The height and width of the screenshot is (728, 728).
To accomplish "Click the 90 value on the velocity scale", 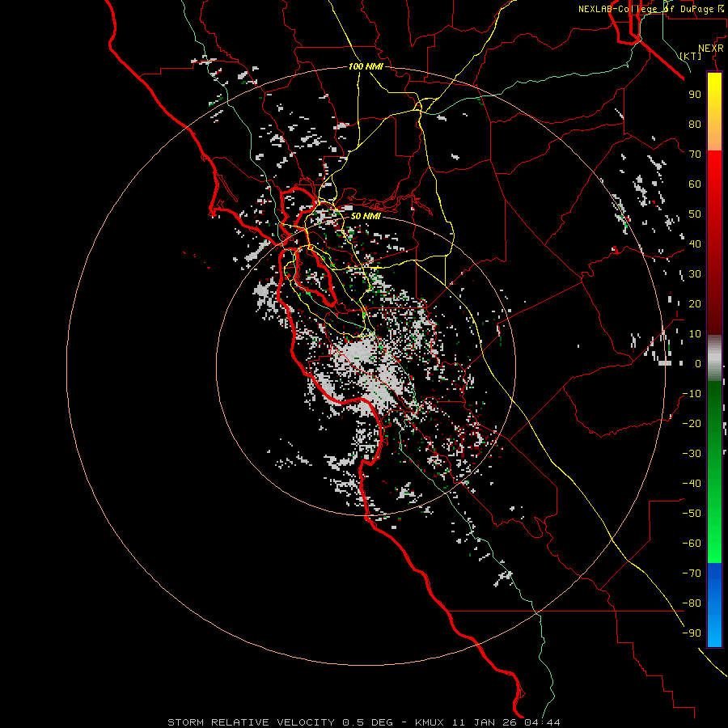I will (695, 95).
